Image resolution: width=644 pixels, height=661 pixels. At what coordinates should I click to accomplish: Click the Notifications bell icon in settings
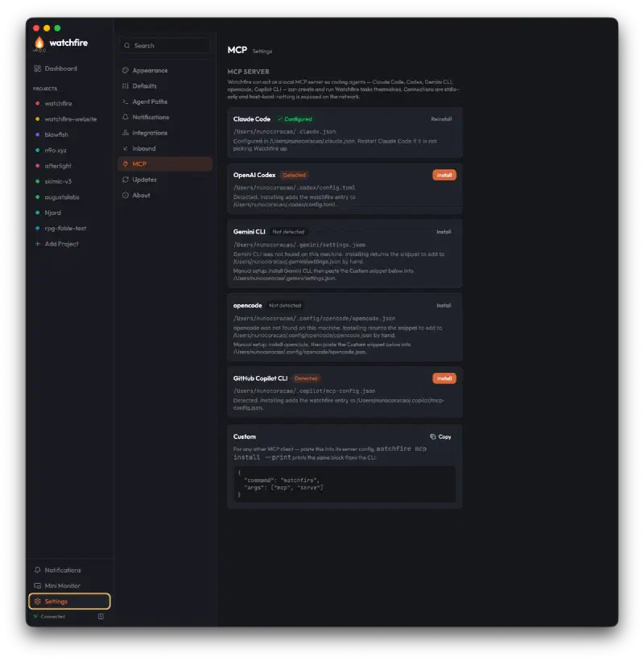(x=125, y=118)
